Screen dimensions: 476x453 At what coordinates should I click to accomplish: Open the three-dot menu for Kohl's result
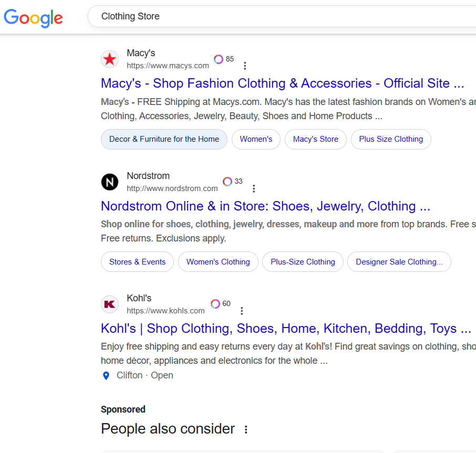pyautogui.click(x=242, y=311)
